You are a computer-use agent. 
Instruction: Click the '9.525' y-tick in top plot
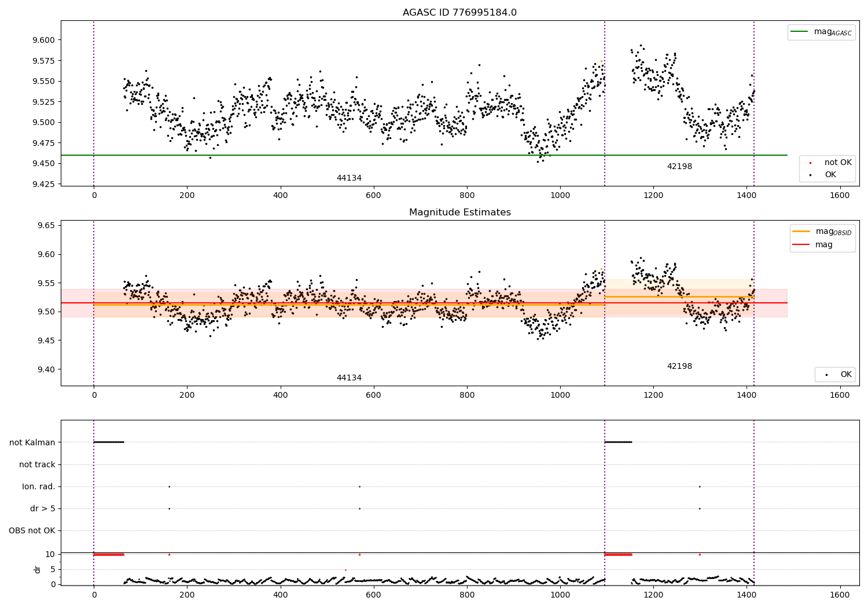point(45,102)
